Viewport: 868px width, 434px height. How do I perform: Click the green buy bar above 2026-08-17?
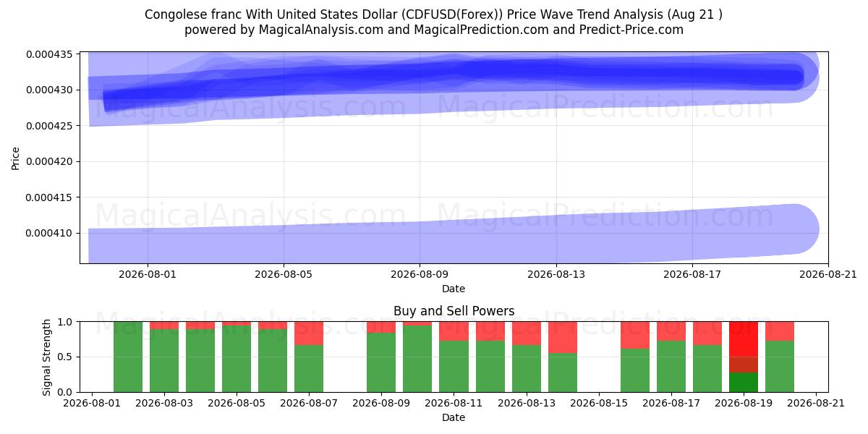click(x=671, y=367)
